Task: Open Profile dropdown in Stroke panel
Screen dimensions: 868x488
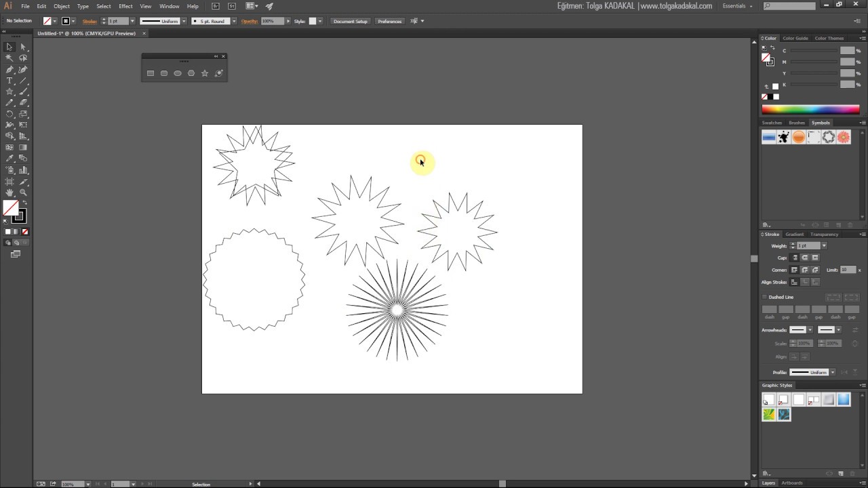Action: click(832, 372)
